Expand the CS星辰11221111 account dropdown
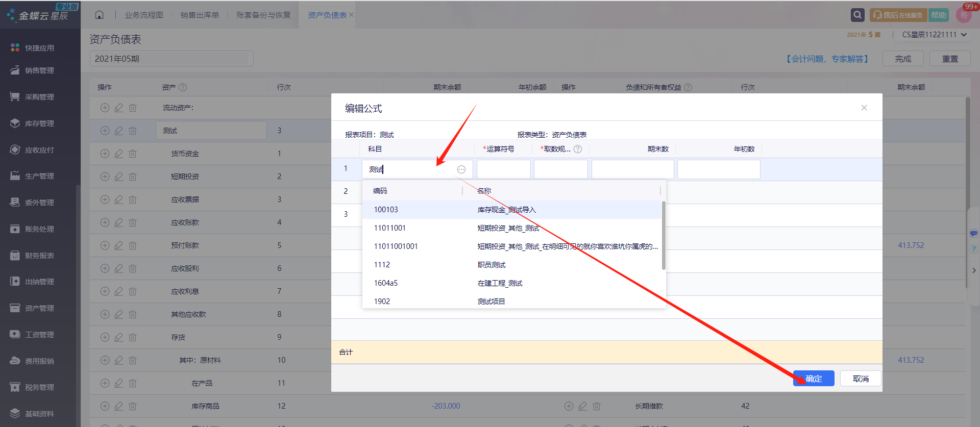This screenshot has width=980, height=427. (934, 35)
